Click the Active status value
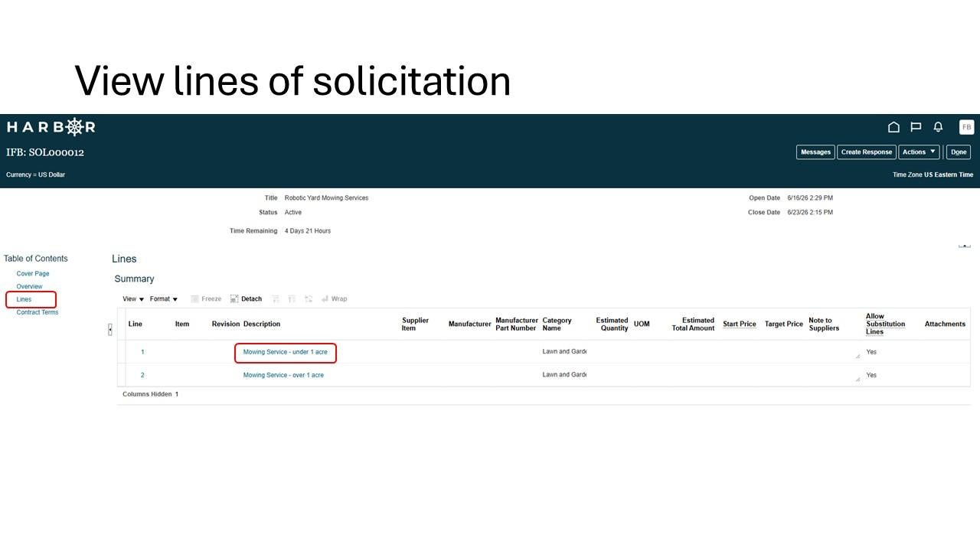 [293, 213]
